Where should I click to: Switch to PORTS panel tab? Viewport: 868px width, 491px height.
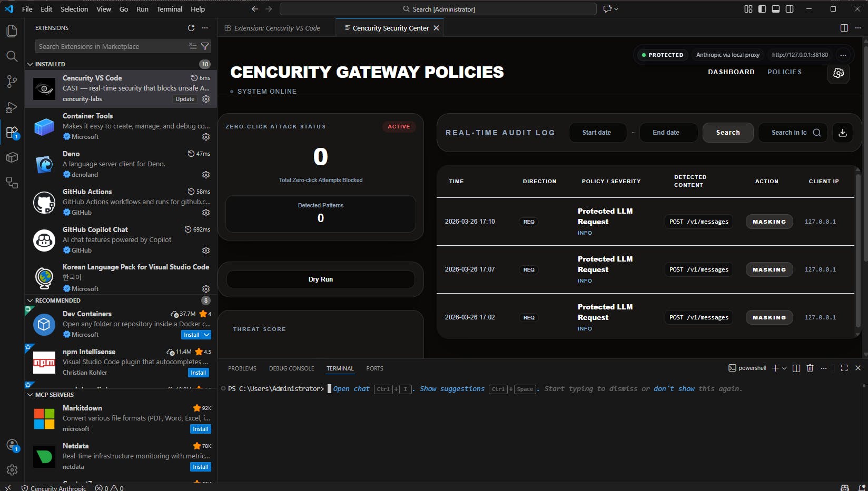(x=375, y=368)
